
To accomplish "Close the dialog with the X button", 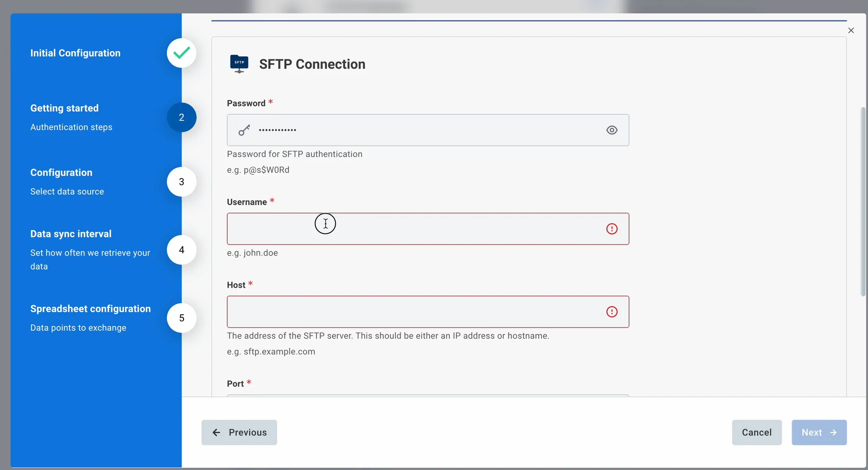I will click(x=851, y=31).
